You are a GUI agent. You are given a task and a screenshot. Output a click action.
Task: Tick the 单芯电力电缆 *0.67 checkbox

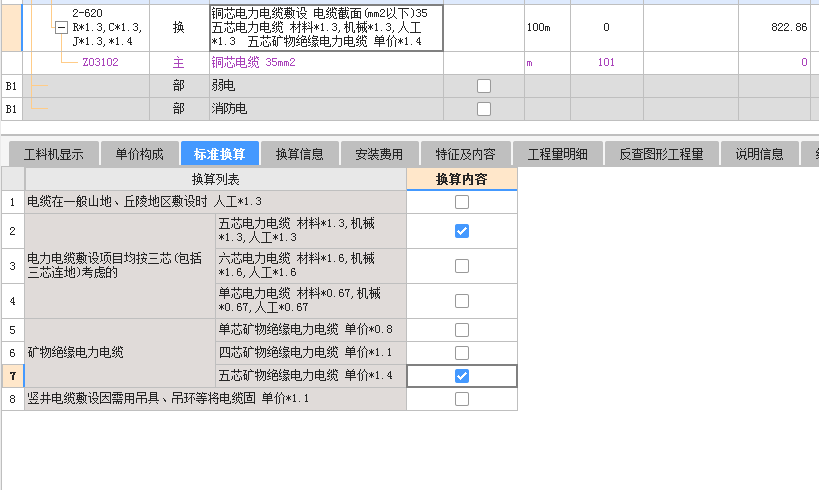point(461,301)
